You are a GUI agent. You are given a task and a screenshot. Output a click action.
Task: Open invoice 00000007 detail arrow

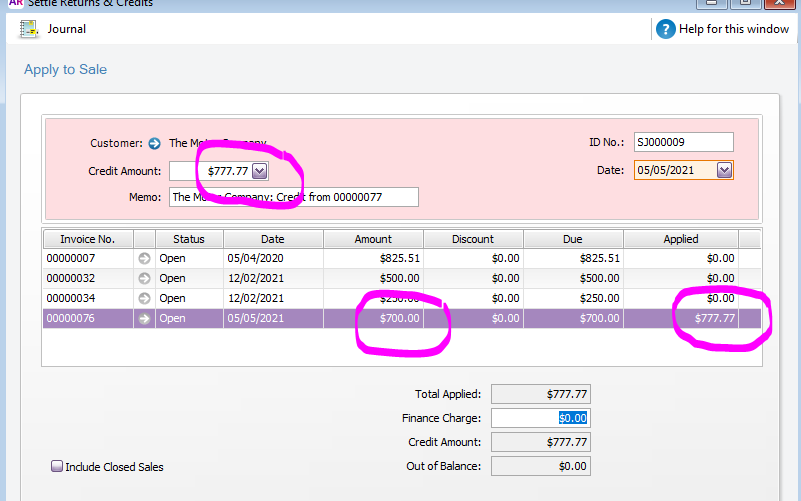click(144, 258)
